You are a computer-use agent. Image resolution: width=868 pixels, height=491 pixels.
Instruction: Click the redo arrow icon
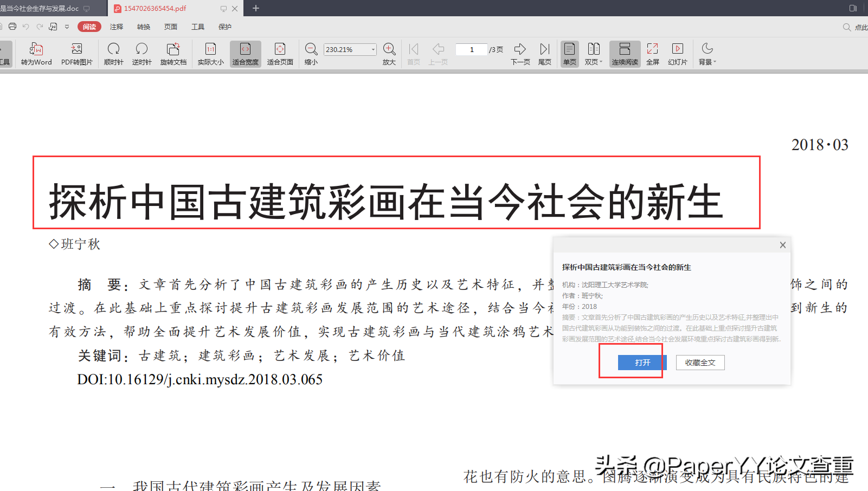coord(40,27)
